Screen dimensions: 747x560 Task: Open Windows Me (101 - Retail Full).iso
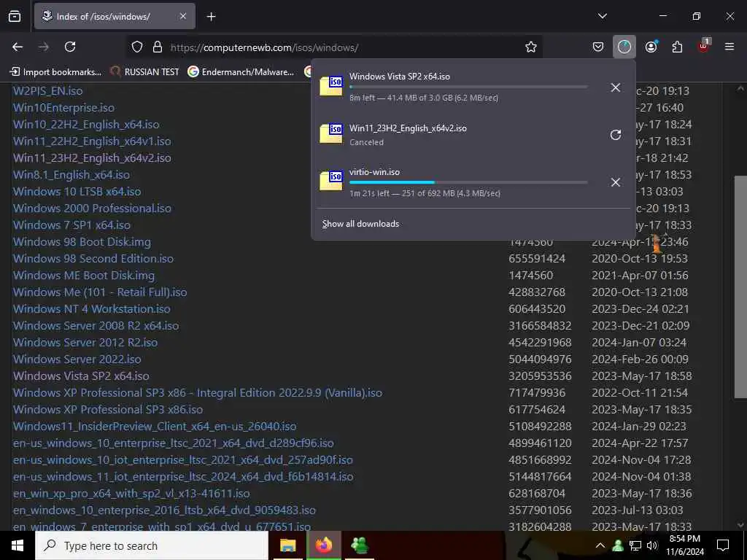pos(100,292)
